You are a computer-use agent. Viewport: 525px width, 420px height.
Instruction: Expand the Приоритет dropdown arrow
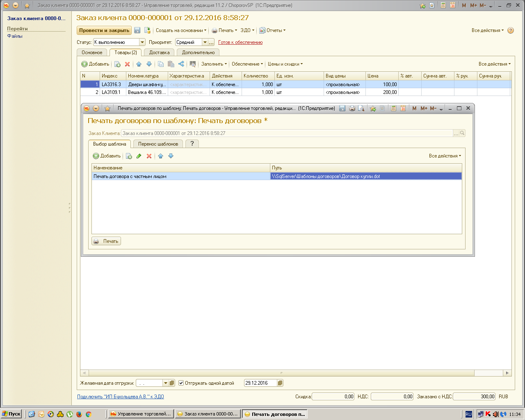click(205, 42)
